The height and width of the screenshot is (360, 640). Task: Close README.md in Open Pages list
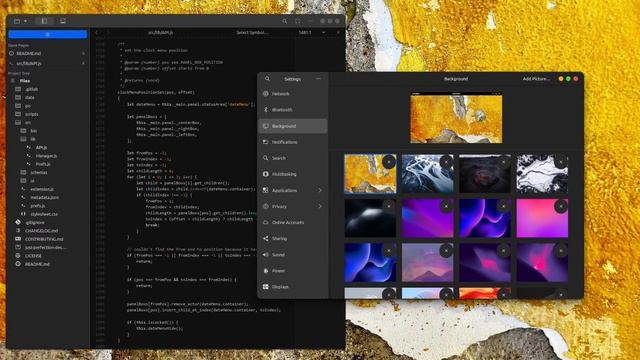point(83,53)
